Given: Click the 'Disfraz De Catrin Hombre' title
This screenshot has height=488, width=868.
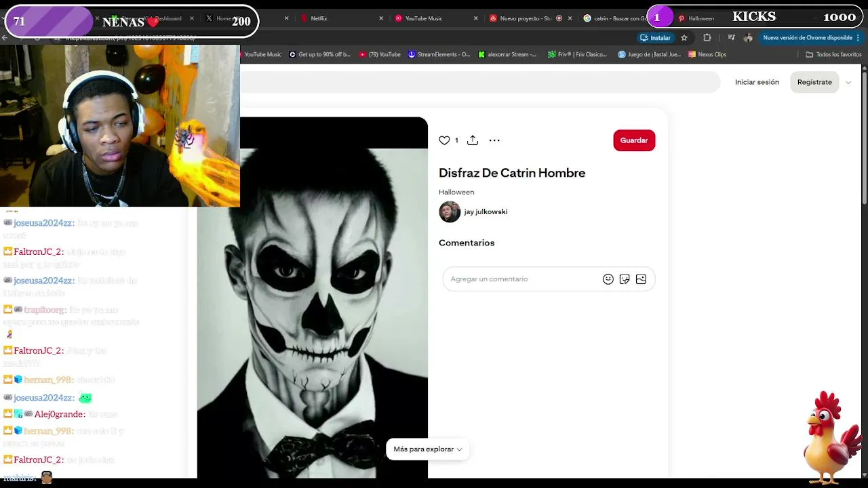Looking at the screenshot, I should [x=512, y=173].
